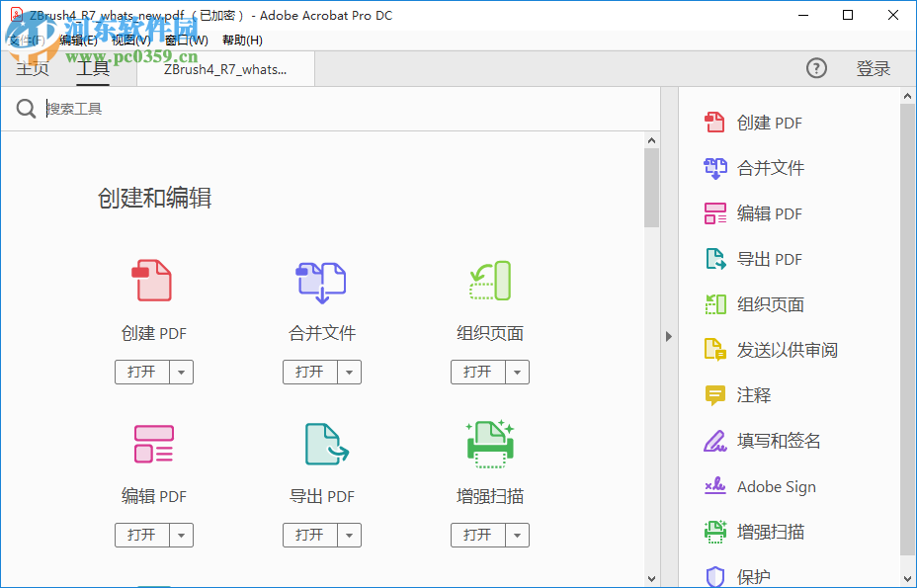917x588 pixels.
Task: Collapse the right tools panel arrow
Action: click(x=669, y=336)
